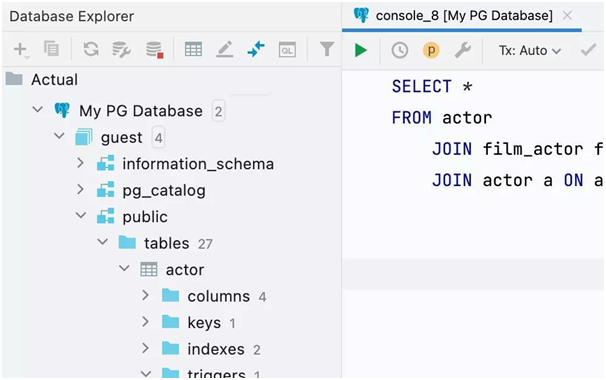Deactivate data source with red stop icon
606x380 pixels.
pos(154,50)
